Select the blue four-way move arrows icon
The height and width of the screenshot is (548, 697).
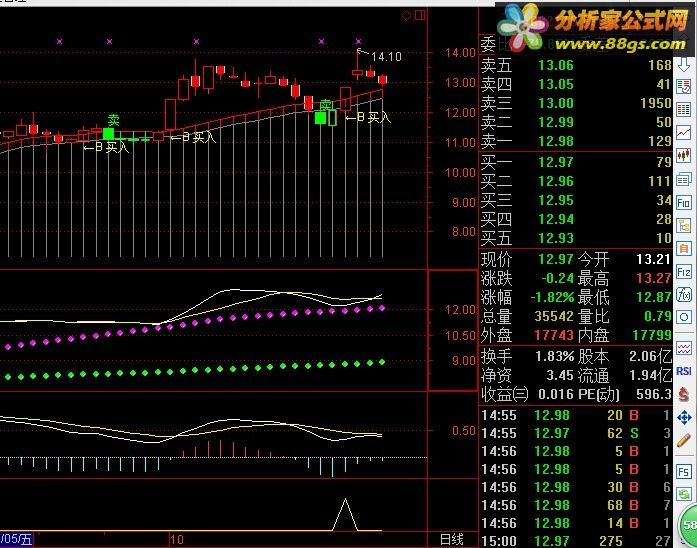(x=684, y=417)
